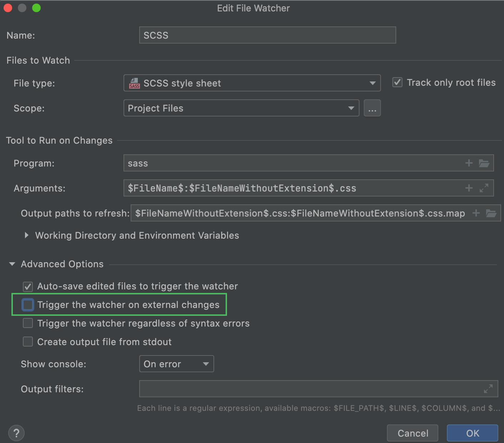The height and width of the screenshot is (443, 504).
Task: Open the insert macro icon for Arguments
Action: 469,188
